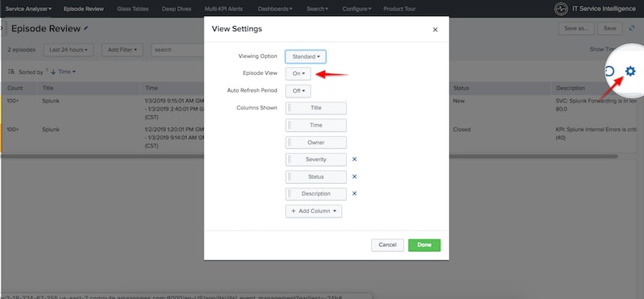Open the Viewing Option Standard dropdown
The width and height of the screenshot is (644, 299).
pyautogui.click(x=306, y=56)
